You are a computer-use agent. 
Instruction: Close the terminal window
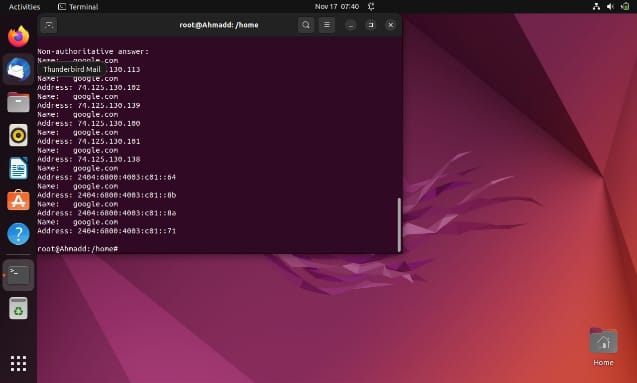pyautogui.click(x=391, y=25)
